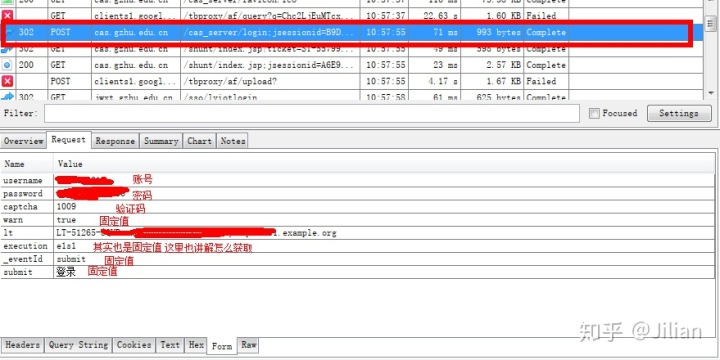Click the Settings button next to the filter
720x360 pixels.
(x=679, y=113)
